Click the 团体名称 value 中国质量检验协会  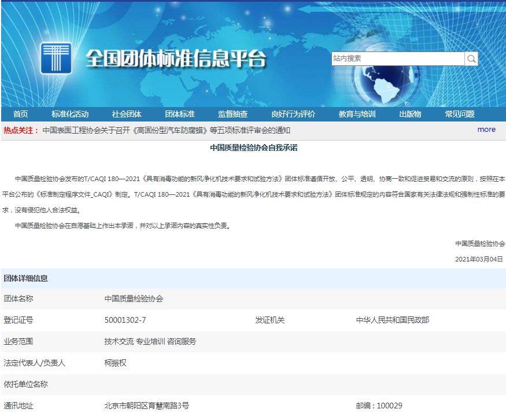pos(134,299)
